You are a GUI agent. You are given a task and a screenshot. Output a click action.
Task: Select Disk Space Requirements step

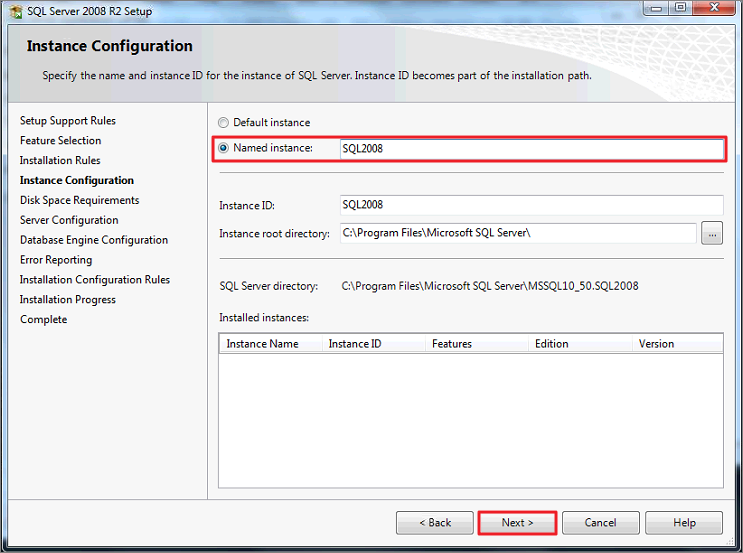tap(80, 200)
